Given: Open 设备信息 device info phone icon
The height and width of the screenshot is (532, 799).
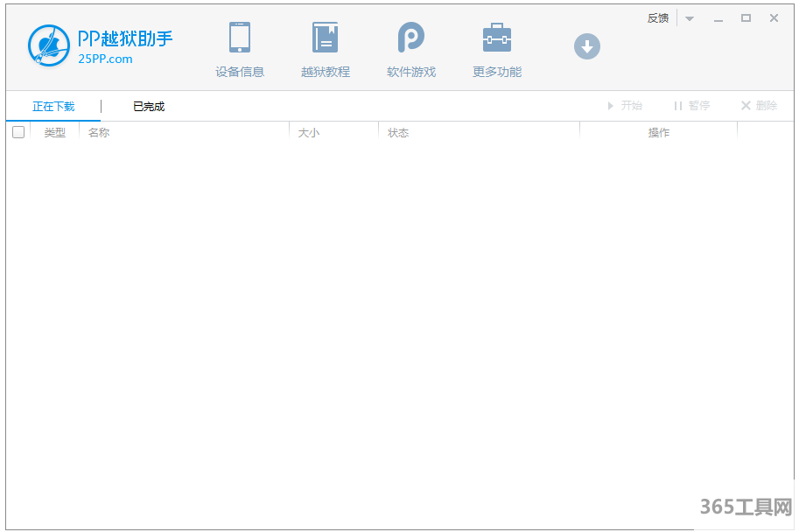Looking at the screenshot, I should 240,38.
